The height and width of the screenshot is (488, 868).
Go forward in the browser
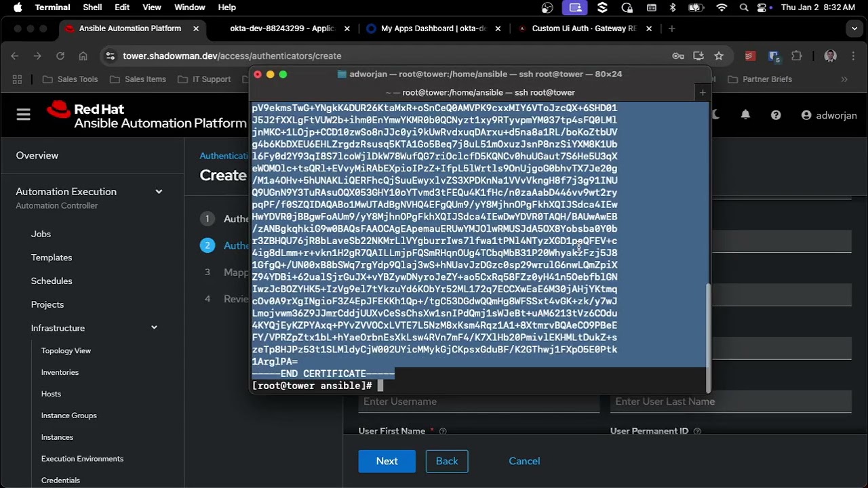tap(37, 56)
